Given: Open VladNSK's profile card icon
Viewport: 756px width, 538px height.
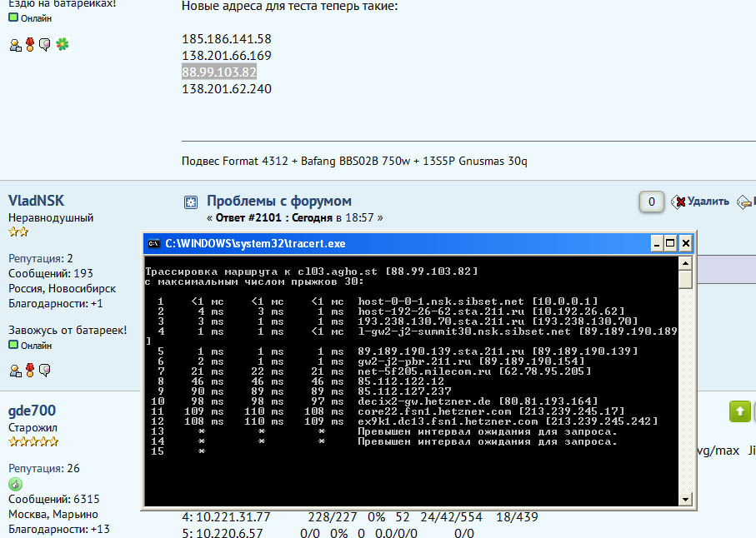Looking at the screenshot, I should 15,370.
